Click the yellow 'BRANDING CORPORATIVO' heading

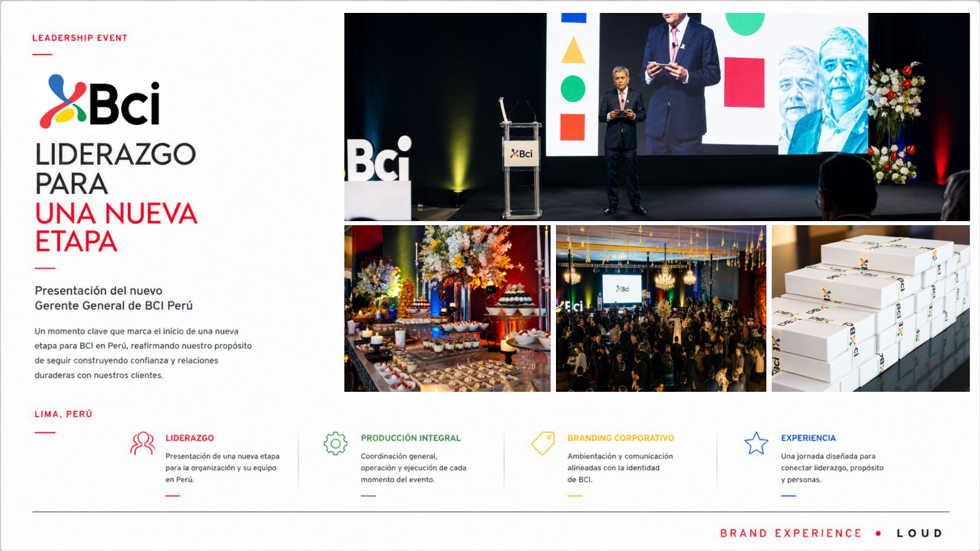[621, 438]
